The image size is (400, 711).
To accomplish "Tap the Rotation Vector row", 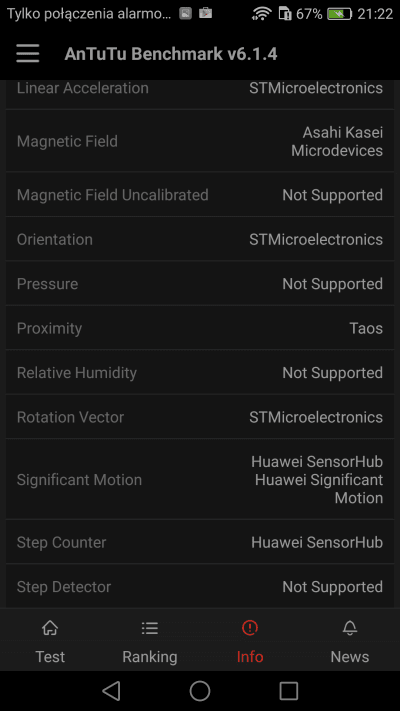I will tap(200, 417).
